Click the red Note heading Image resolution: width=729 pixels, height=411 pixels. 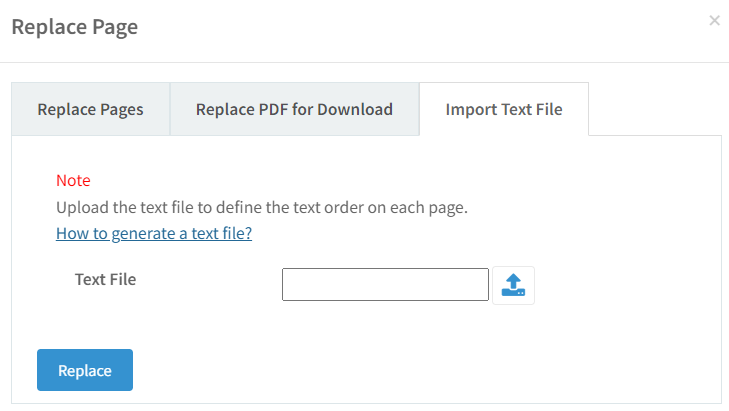(73, 180)
